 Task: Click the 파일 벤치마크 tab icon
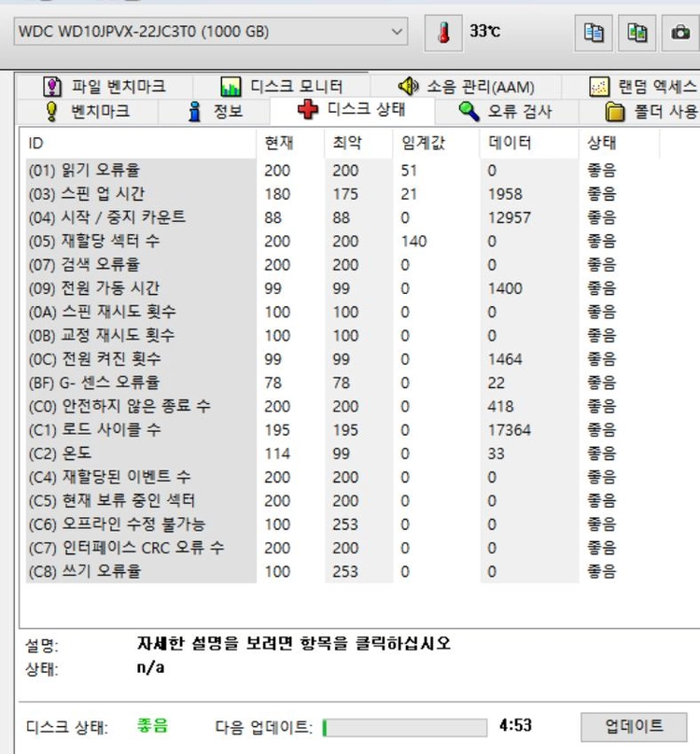click(x=52, y=87)
